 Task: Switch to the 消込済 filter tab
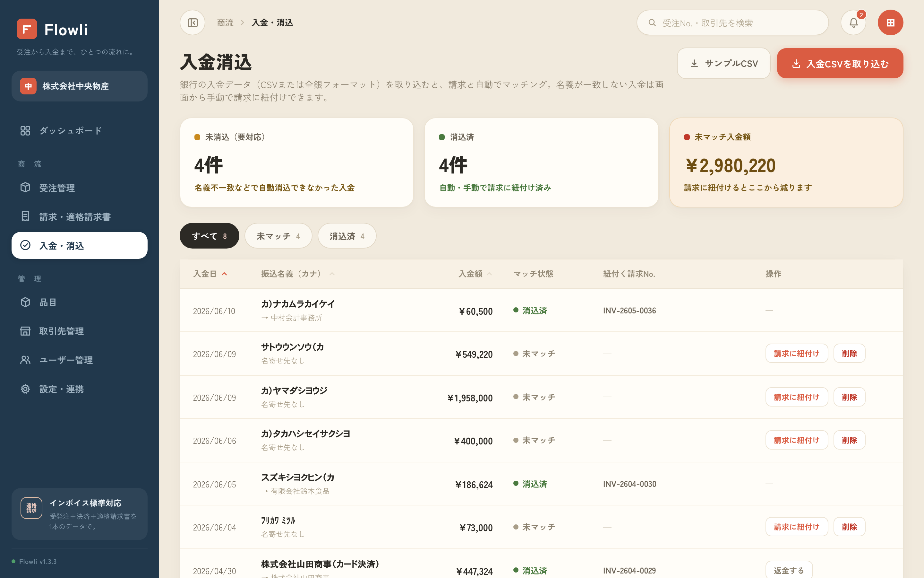tap(347, 236)
